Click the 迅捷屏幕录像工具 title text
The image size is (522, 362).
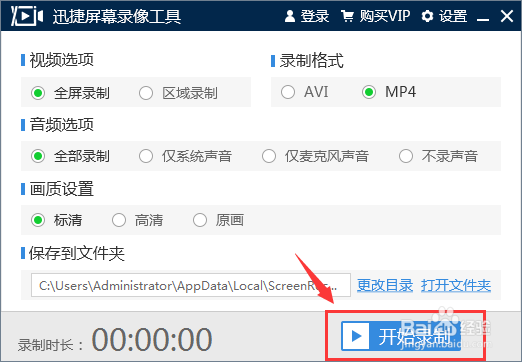tap(117, 16)
